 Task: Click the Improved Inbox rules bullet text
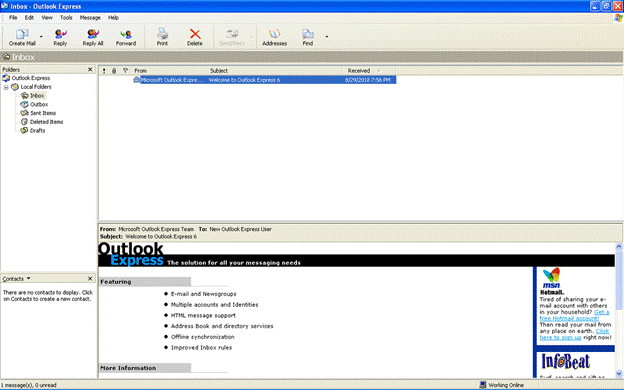[201, 347]
